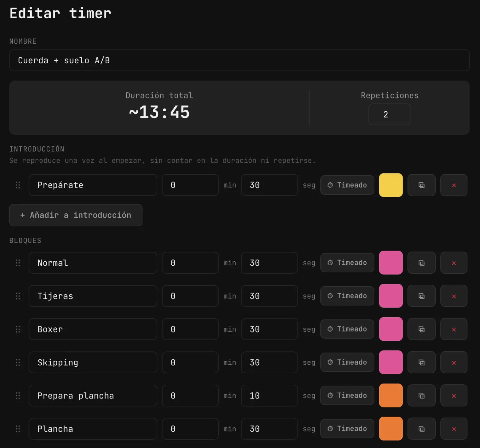Image resolution: width=480 pixels, height=448 pixels.
Task: Toggle Timeado mode for Plancha
Action: pyautogui.click(x=347, y=429)
